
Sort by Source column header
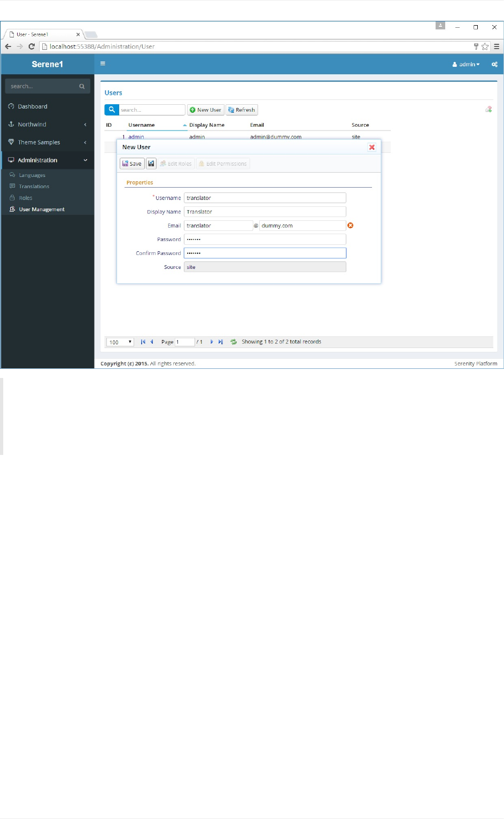[x=360, y=125]
